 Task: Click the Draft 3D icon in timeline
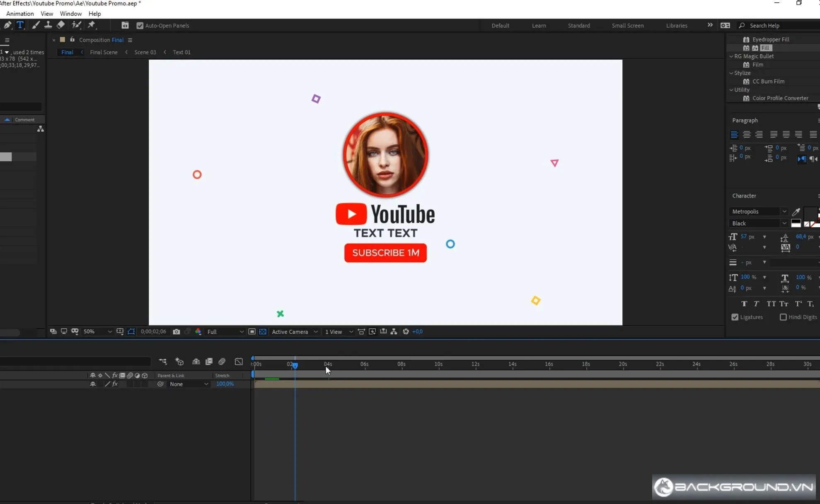coord(179,362)
